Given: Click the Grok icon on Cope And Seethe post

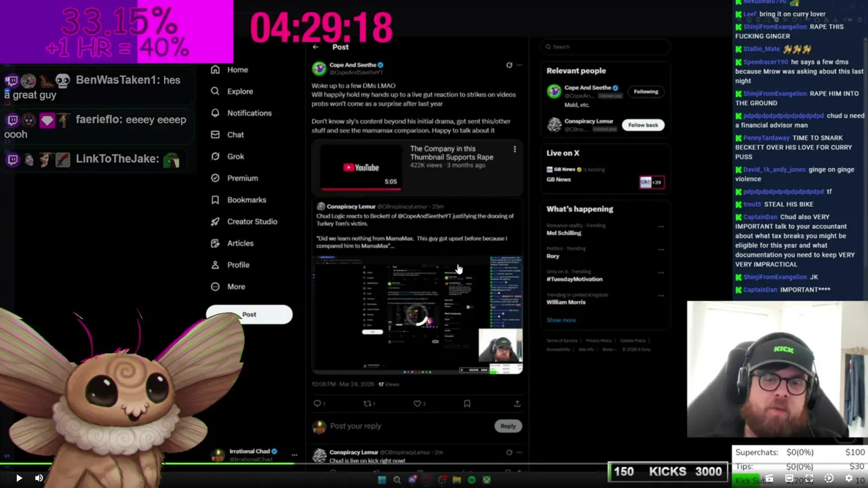Looking at the screenshot, I should (x=509, y=65).
